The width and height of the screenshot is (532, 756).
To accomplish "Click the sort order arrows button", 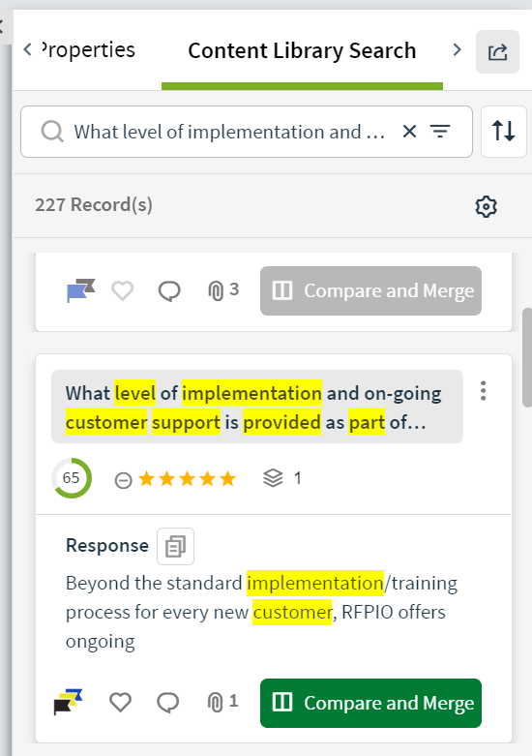I will point(504,131).
